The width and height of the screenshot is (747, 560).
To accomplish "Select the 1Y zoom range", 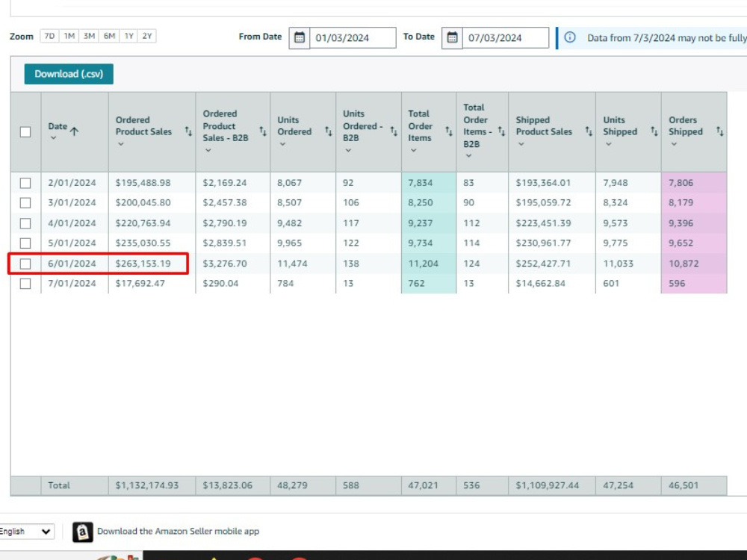I will (128, 36).
